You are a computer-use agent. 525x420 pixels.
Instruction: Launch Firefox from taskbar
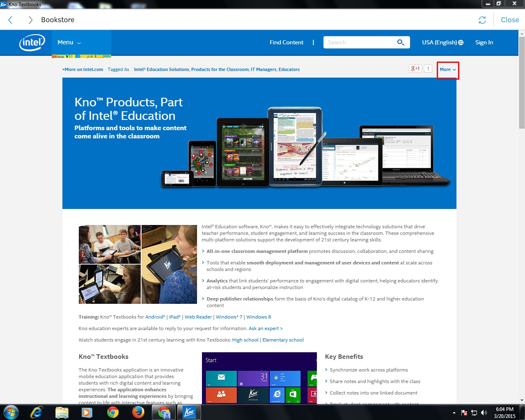[x=138, y=412]
